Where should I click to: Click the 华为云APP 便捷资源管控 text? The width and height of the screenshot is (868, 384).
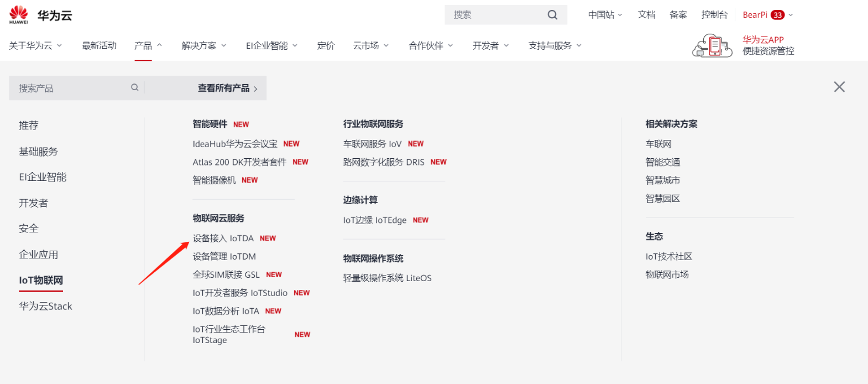768,45
